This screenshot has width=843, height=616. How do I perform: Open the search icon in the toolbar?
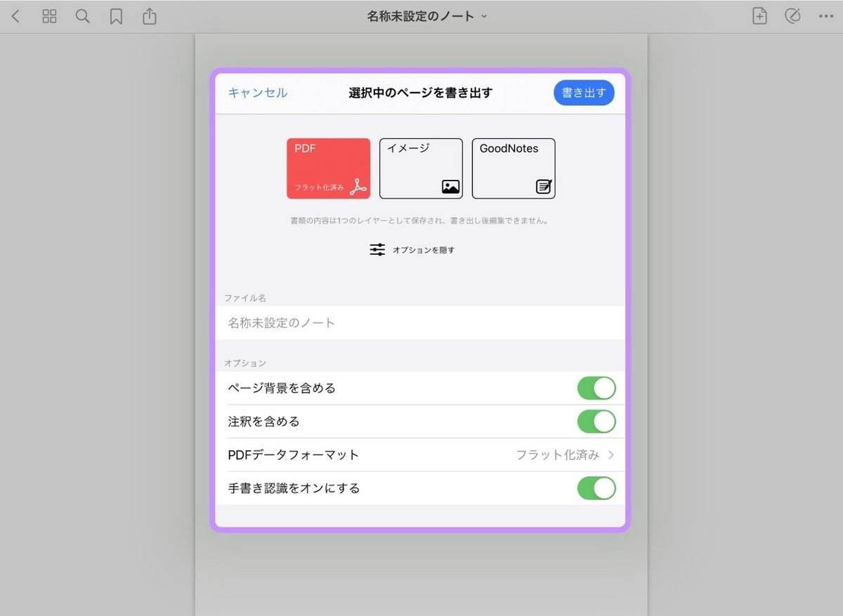pos(82,15)
